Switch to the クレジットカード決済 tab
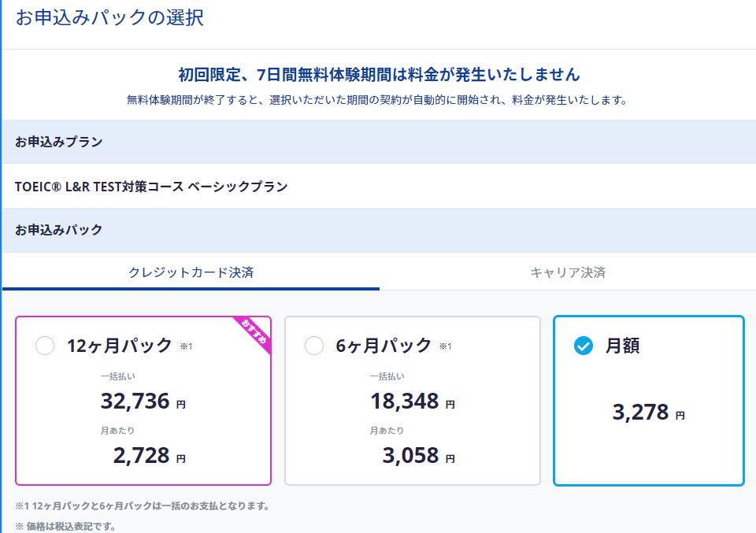The height and width of the screenshot is (533, 756). tap(191, 272)
